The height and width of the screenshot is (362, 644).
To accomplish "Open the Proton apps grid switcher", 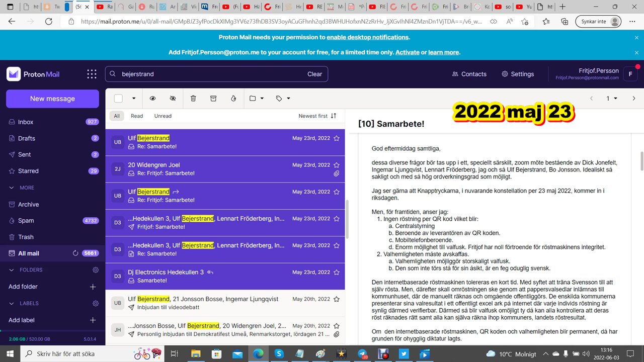I will [x=92, y=74].
